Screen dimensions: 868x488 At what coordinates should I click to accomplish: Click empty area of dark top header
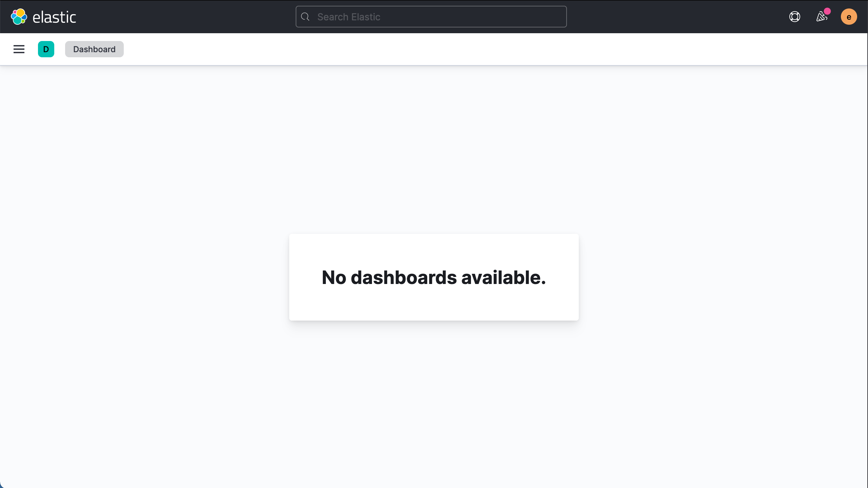click(x=186, y=17)
